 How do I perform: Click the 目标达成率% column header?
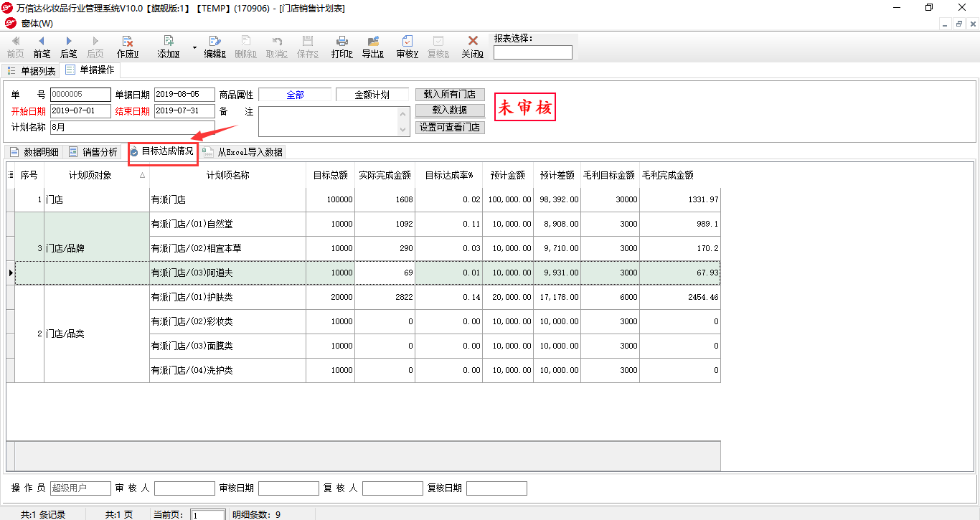(448, 175)
